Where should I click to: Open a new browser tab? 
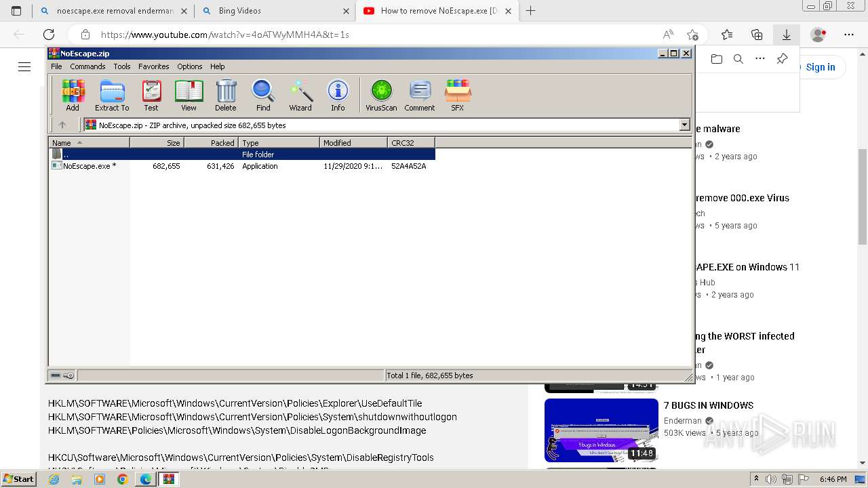531,11
